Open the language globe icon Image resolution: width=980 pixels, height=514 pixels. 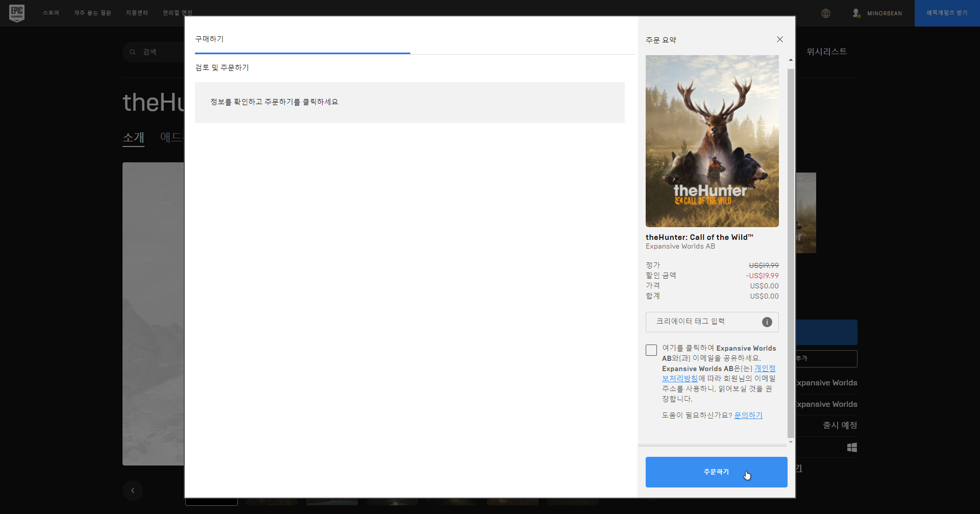[x=825, y=13]
